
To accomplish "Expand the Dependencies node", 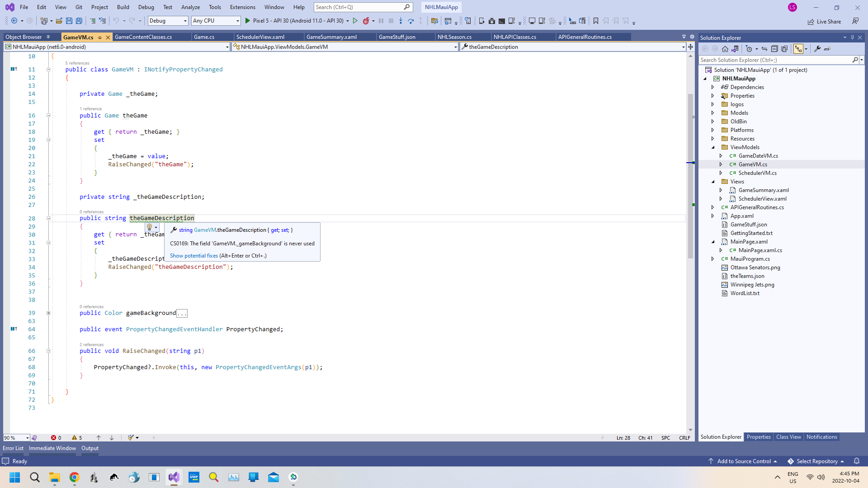I will point(713,87).
